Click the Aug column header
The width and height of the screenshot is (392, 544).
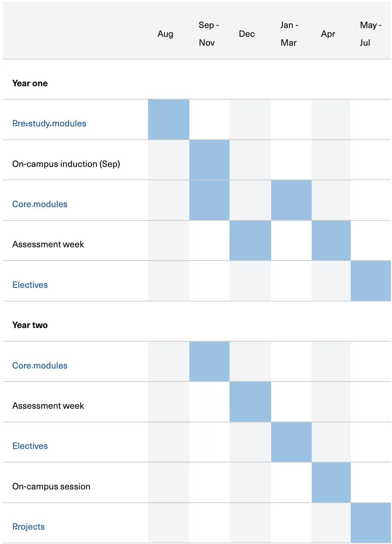pyautogui.click(x=165, y=34)
